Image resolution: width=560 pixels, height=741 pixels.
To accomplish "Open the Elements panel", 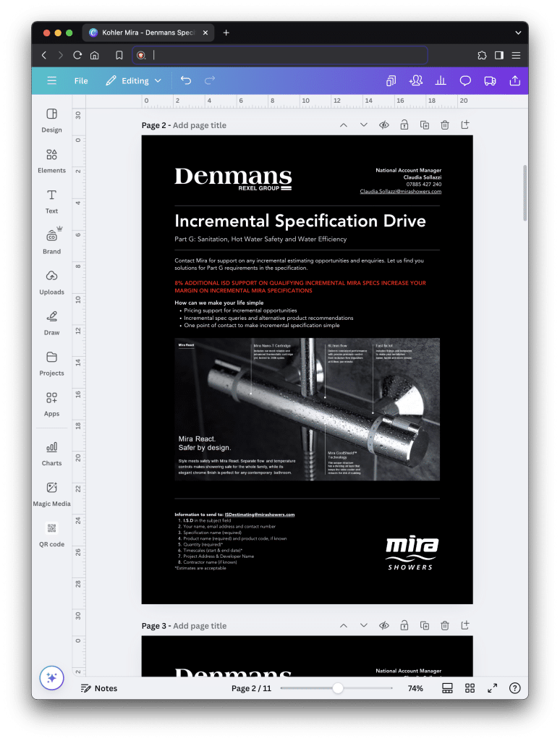I will 51,161.
